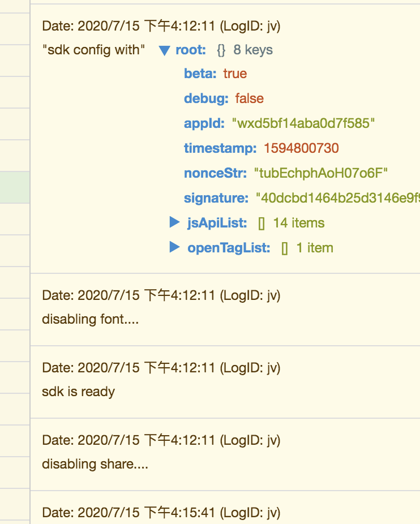Select the 'sdk is ready' log entry
Viewport: 420px width, 524px height.
(x=79, y=391)
